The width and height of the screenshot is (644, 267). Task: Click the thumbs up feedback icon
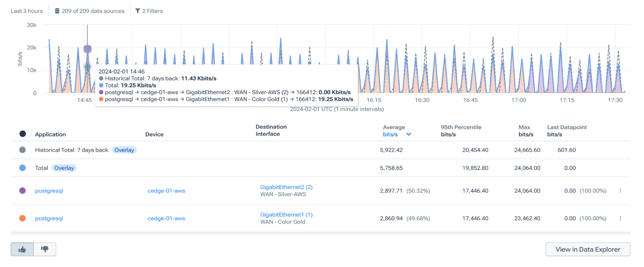click(x=22, y=250)
